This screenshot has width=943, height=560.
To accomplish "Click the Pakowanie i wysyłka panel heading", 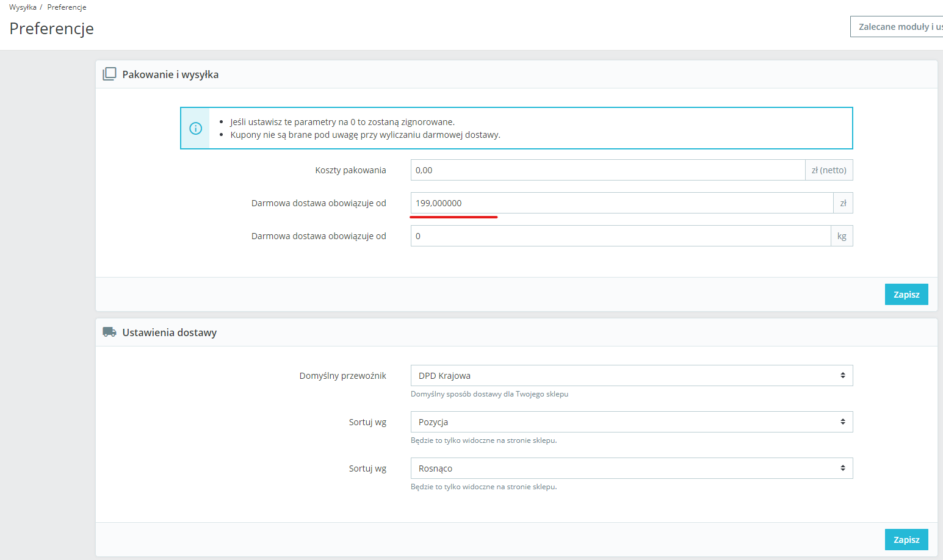I will pyautogui.click(x=170, y=74).
